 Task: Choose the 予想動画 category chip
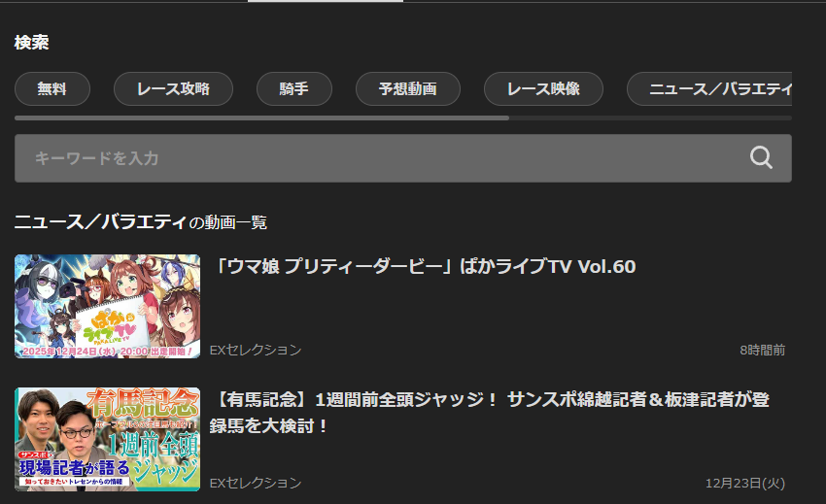coord(408,89)
